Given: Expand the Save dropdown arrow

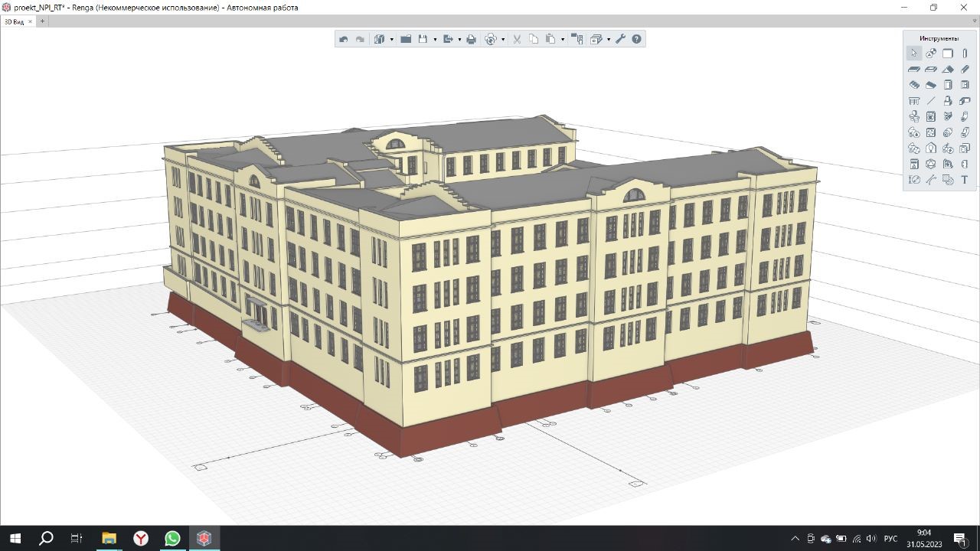Looking at the screenshot, I should coord(435,40).
